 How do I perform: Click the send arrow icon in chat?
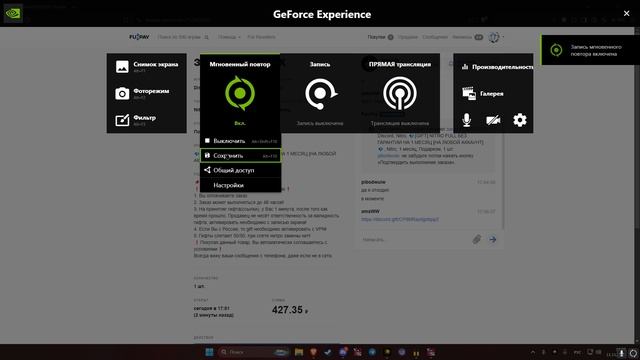[x=493, y=239]
